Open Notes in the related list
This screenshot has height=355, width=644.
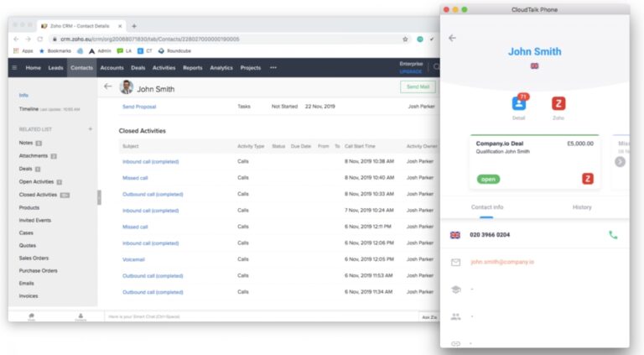point(26,143)
